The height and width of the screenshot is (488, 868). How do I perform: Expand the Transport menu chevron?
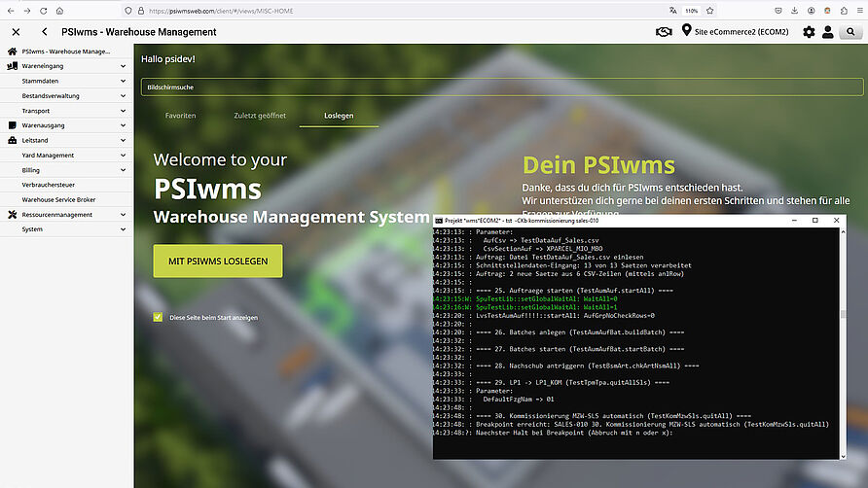pos(123,111)
